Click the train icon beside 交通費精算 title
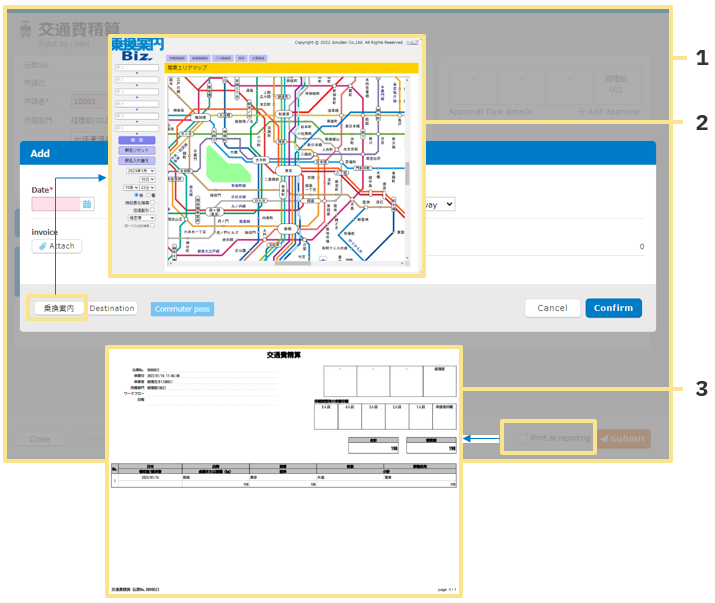The width and height of the screenshot is (715, 603). [x=25, y=29]
